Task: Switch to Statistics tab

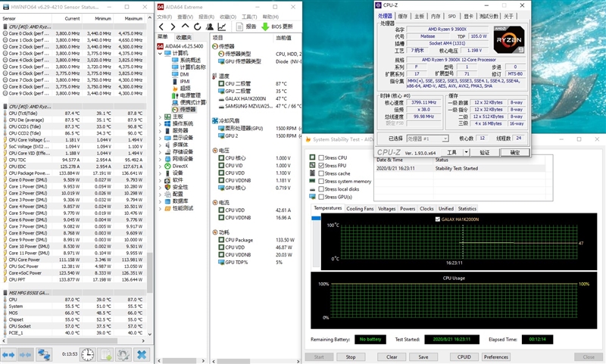Action: [x=467, y=208]
